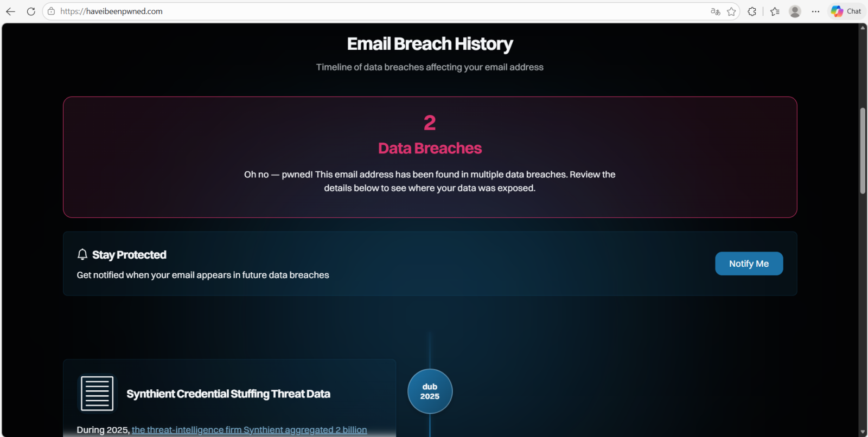Reload the haveibeenpwned page

(31, 11)
